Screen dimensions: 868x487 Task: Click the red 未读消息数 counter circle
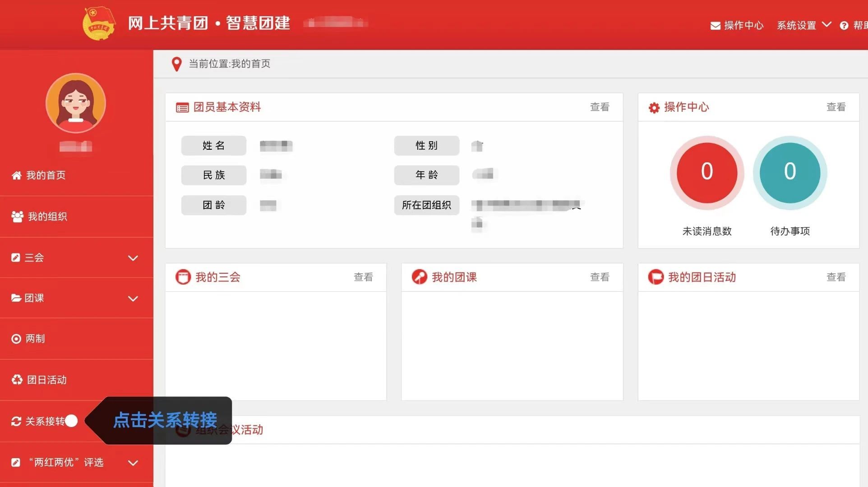tap(706, 172)
